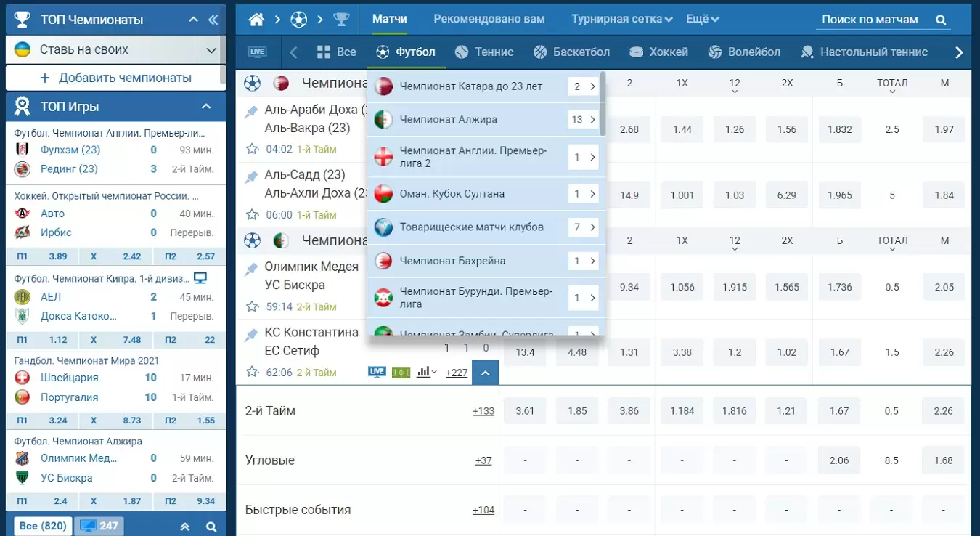Collapse the ТОП Игры section
The width and height of the screenshot is (980, 536).
(206, 107)
